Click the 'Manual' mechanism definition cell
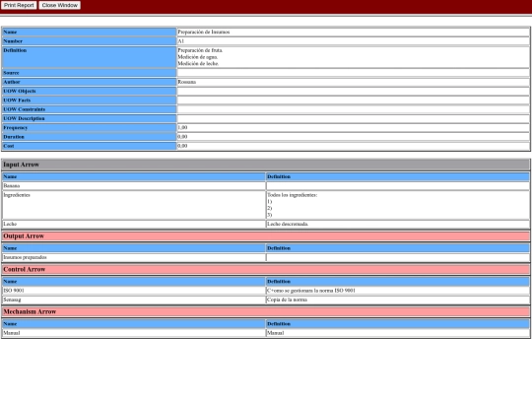 click(x=398, y=333)
